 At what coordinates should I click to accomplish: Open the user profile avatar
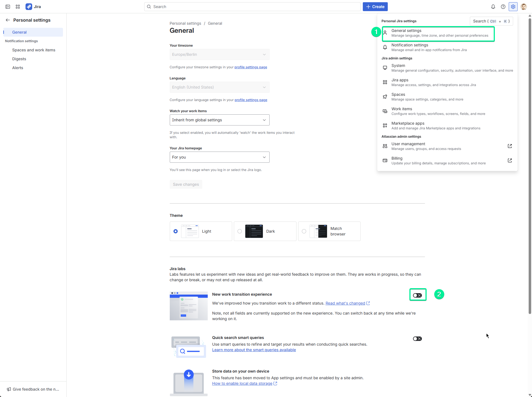523,7
